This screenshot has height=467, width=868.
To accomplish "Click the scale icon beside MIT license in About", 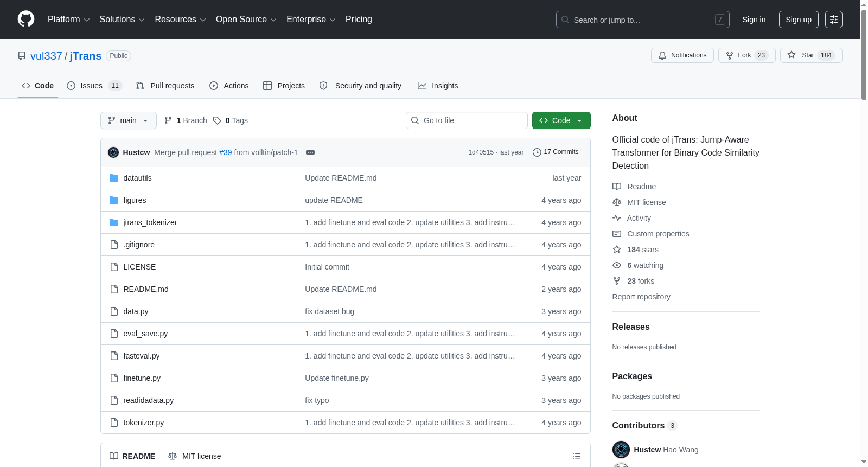I will [x=617, y=202].
